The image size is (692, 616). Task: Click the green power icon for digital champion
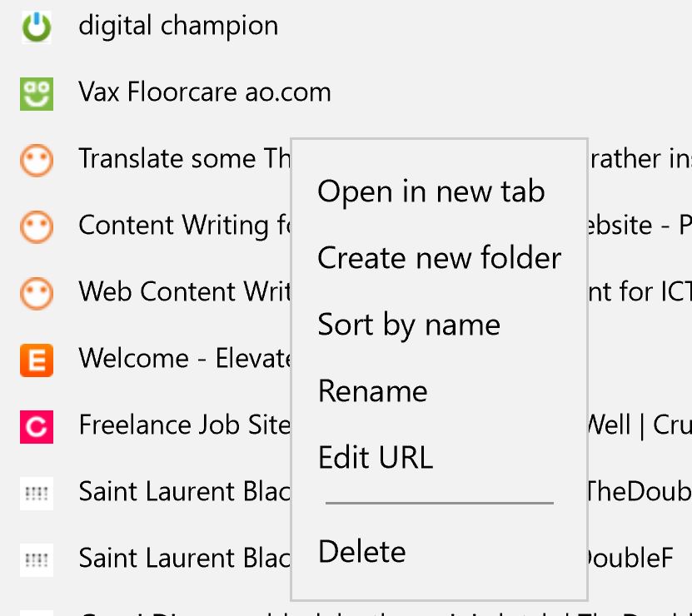37,27
